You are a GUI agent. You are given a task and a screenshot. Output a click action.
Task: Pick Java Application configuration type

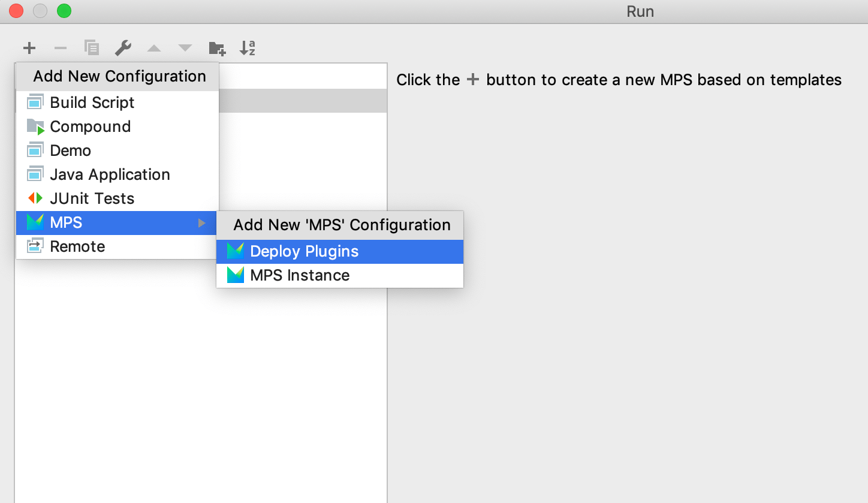coord(110,174)
